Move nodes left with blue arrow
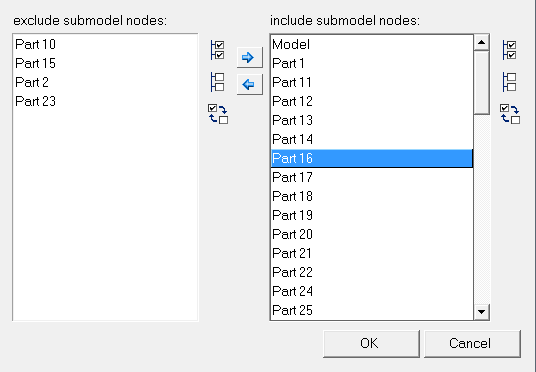This screenshot has width=536, height=372. coord(250,84)
